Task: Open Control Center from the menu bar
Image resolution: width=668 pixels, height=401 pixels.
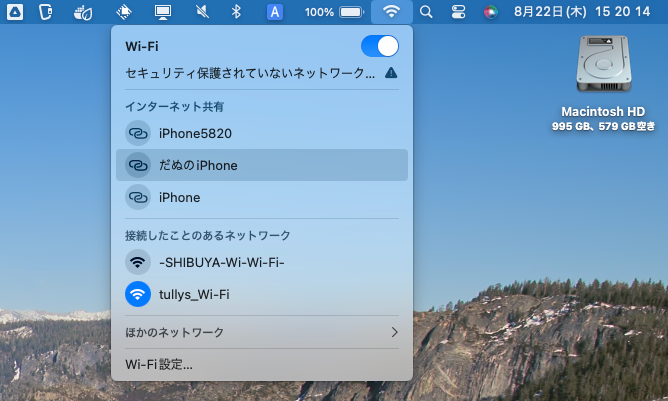Action: pos(458,12)
